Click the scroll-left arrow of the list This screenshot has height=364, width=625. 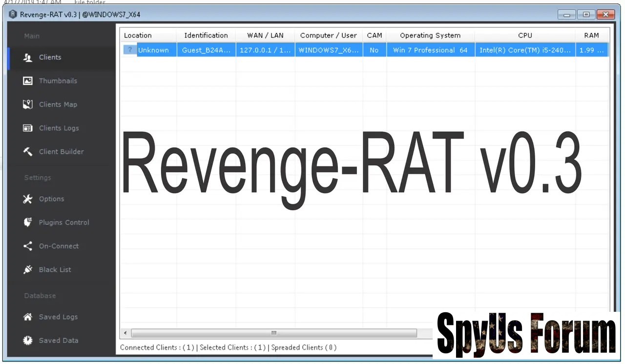point(125,333)
